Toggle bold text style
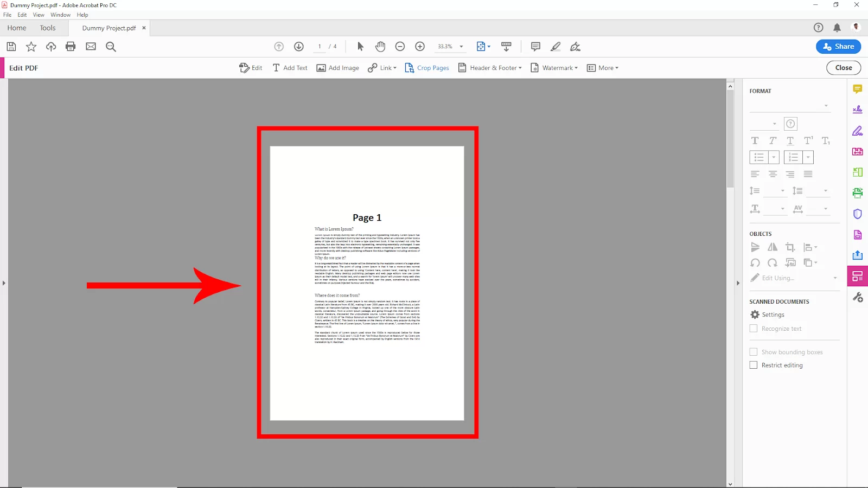This screenshot has width=868, height=488. (755, 141)
